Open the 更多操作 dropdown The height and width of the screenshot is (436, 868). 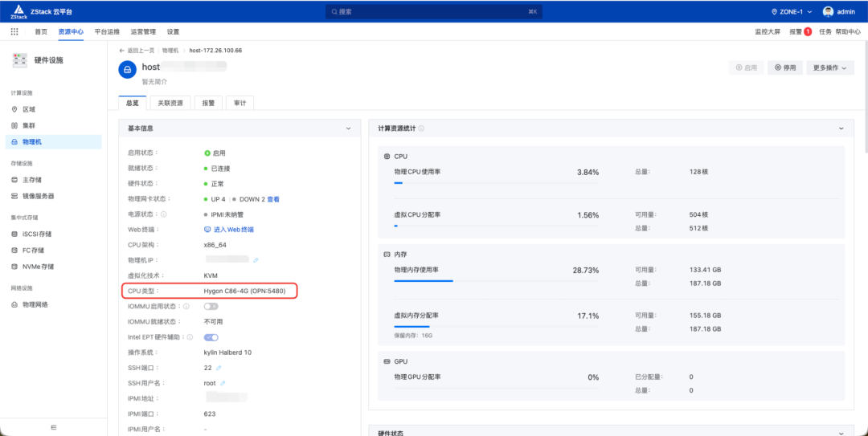pyautogui.click(x=829, y=68)
